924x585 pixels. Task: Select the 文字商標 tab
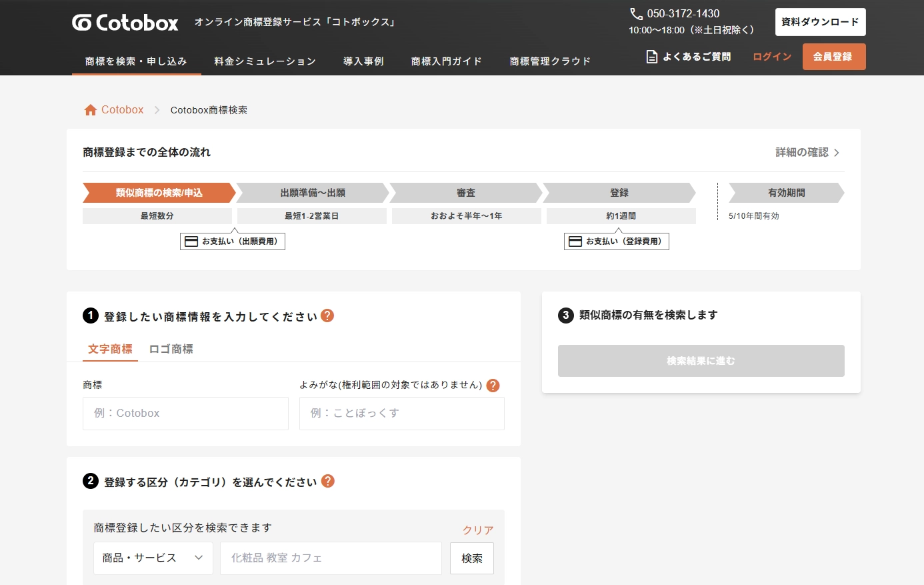(110, 349)
